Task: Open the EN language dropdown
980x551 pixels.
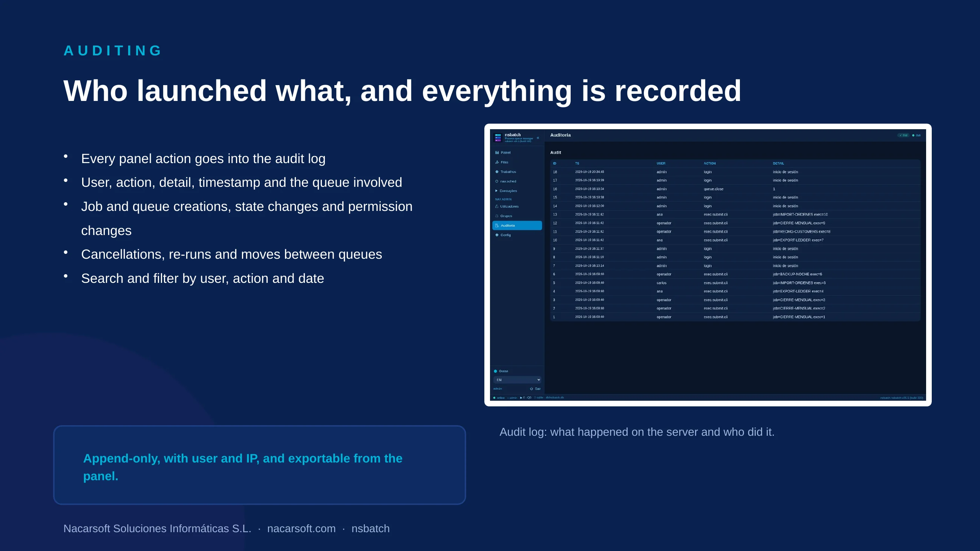Action: click(x=517, y=380)
